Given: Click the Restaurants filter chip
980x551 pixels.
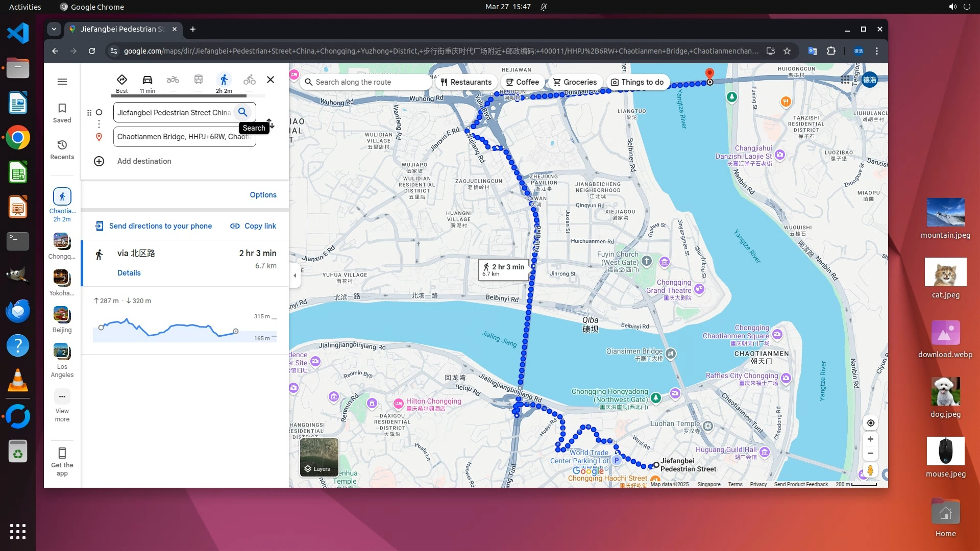Looking at the screenshot, I should point(466,82).
